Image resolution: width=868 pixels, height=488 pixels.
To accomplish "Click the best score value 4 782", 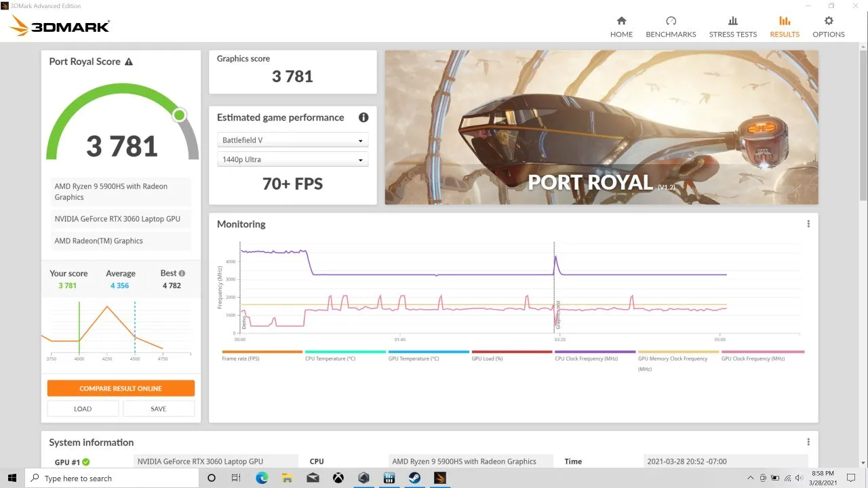I will pyautogui.click(x=172, y=285).
